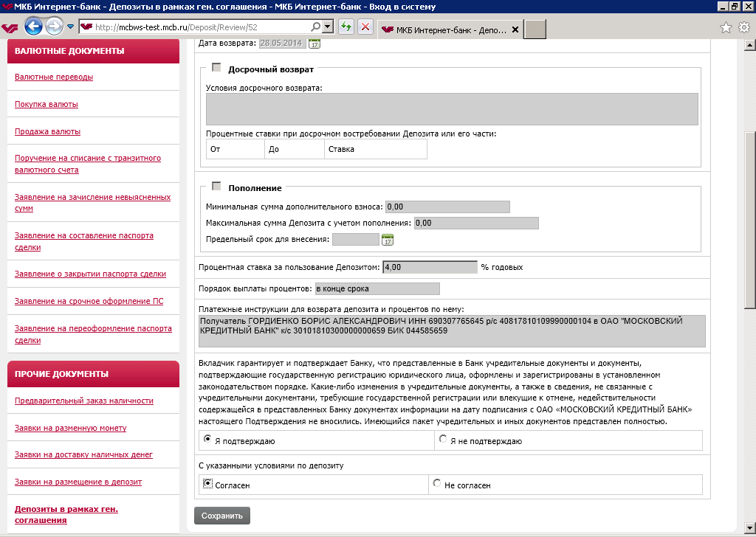Open the recent pages dropdown arrow
The height and width of the screenshot is (537, 756).
[70, 27]
